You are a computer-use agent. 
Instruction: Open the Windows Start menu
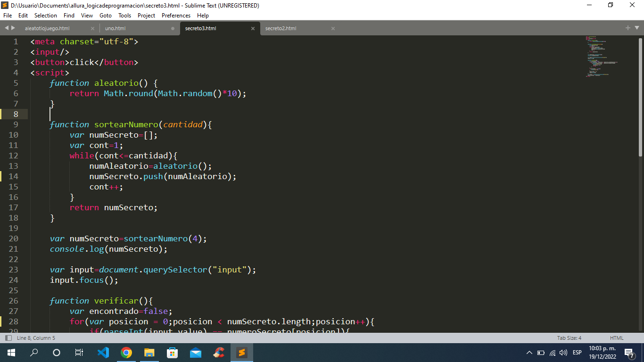click(11, 353)
